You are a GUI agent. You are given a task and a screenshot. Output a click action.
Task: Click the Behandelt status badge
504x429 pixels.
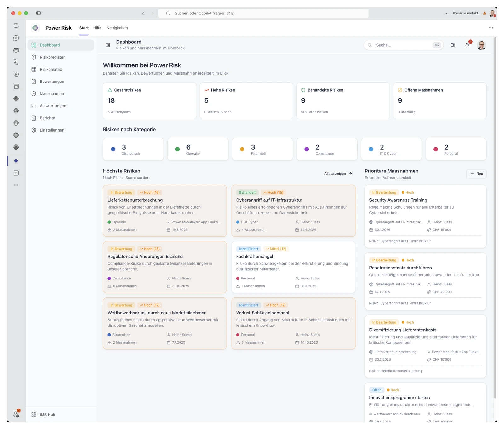247,192
